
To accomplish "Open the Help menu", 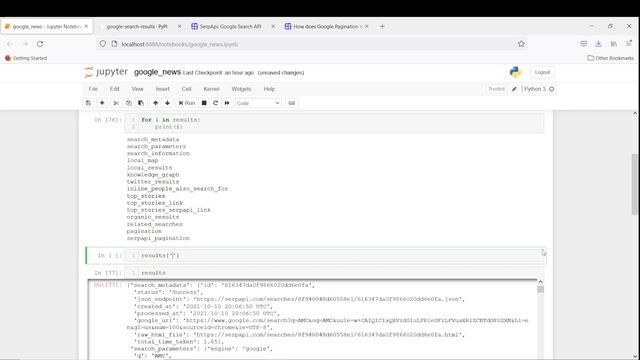I will [x=269, y=89].
